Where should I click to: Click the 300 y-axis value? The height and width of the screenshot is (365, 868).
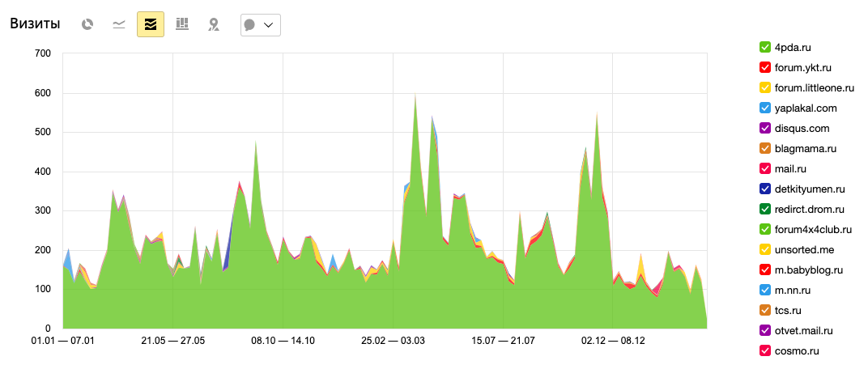click(44, 210)
